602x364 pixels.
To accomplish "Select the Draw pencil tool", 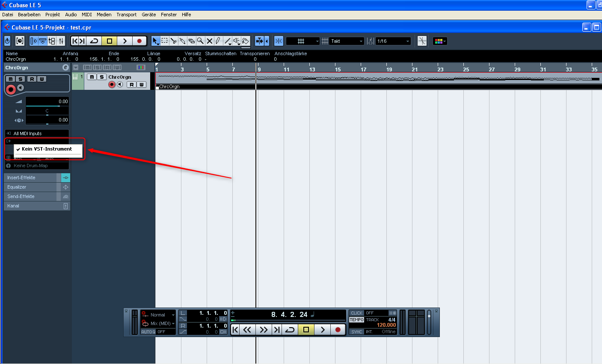I will tap(218, 41).
